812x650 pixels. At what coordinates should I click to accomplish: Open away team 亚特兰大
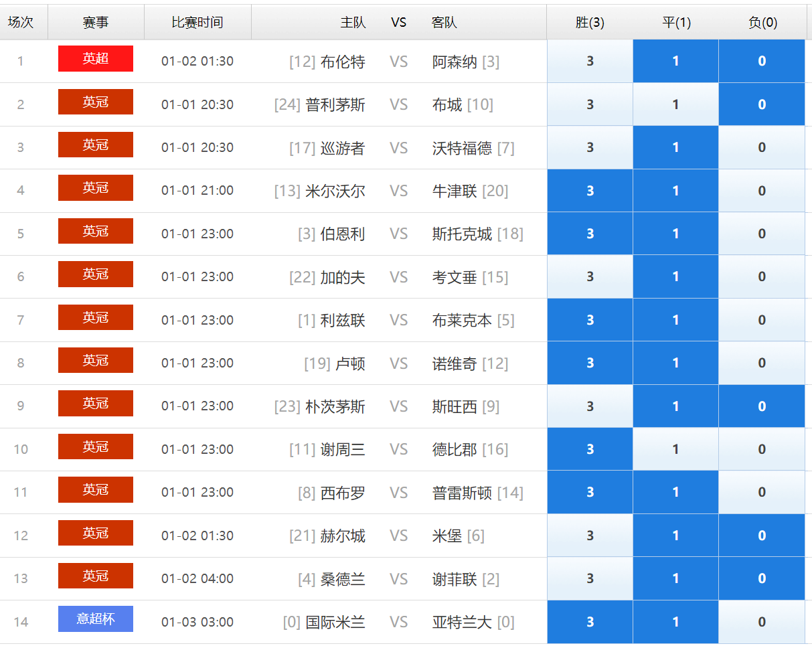[462, 623]
